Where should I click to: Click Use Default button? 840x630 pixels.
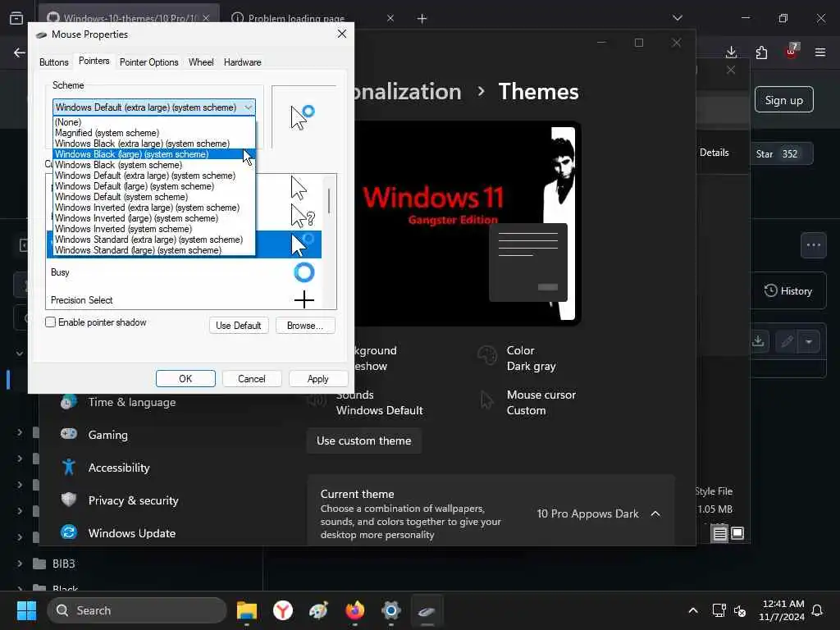coord(239,326)
